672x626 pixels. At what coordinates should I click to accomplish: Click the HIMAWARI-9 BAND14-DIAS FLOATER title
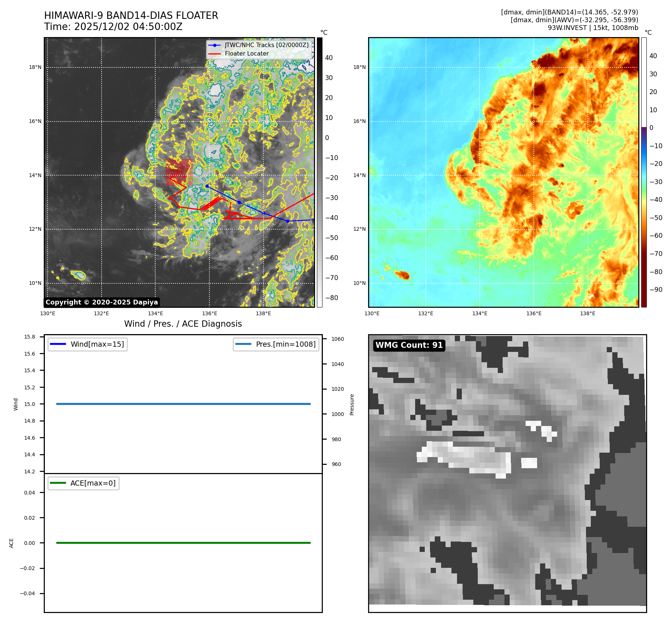131,16
